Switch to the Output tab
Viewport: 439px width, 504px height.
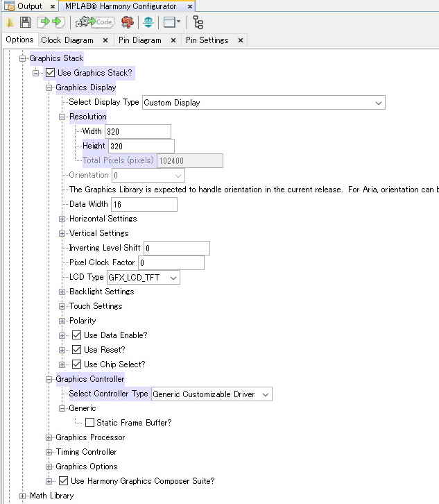point(30,6)
